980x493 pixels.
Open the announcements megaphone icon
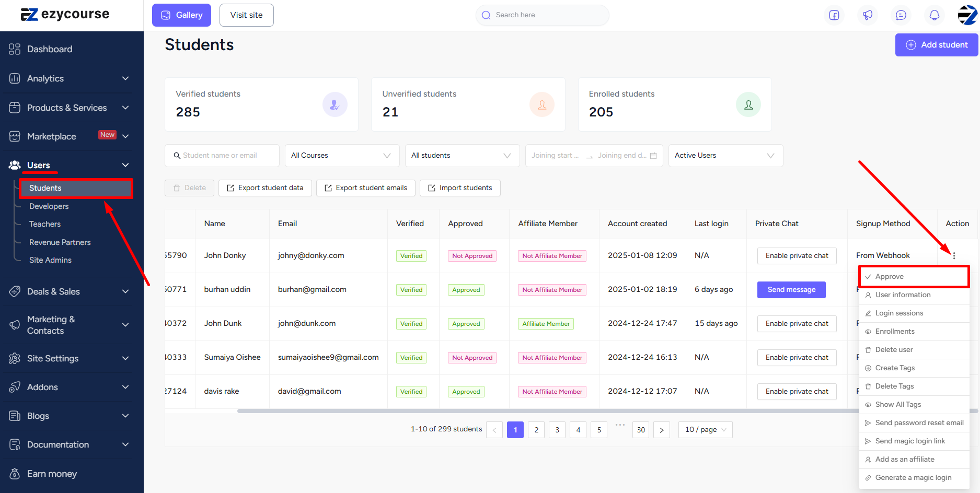pos(868,15)
